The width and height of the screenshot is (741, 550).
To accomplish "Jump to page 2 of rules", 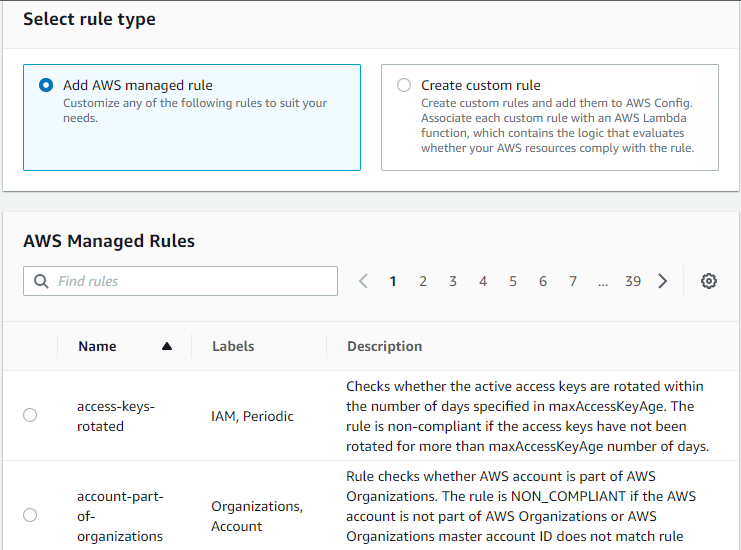I will 423,281.
